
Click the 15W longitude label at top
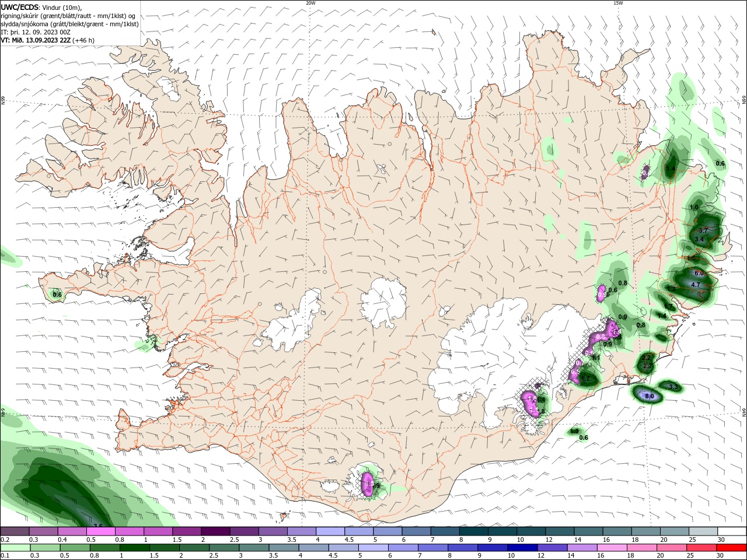click(x=618, y=3)
